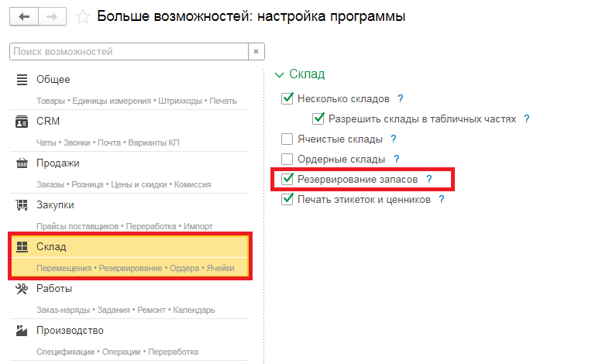Open help for Несколько складов
Screen dimensions: 616x364
[x=401, y=98]
